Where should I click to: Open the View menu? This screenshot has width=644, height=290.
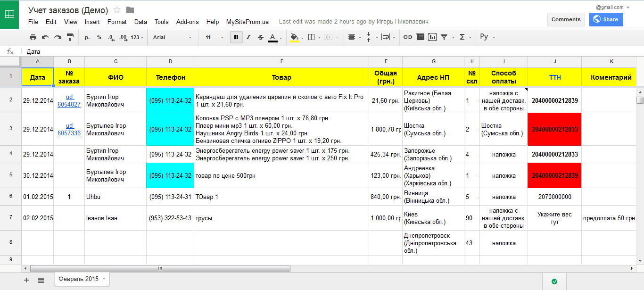pyautogui.click(x=71, y=22)
